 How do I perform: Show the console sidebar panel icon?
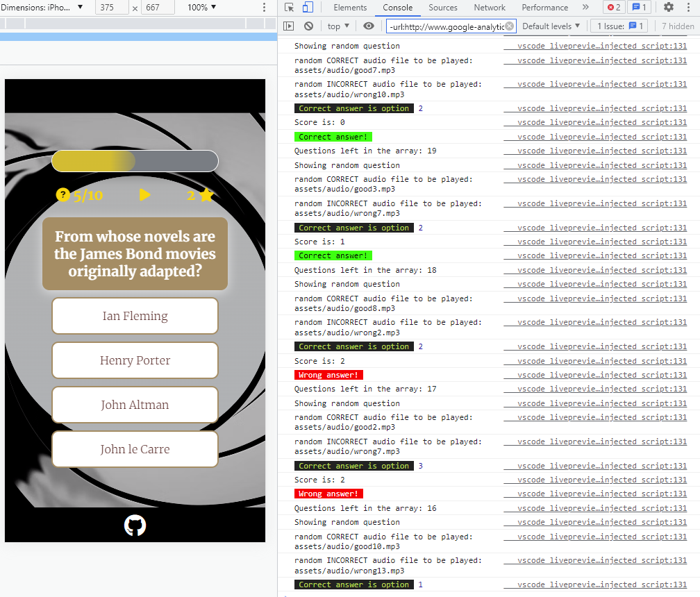click(289, 26)
